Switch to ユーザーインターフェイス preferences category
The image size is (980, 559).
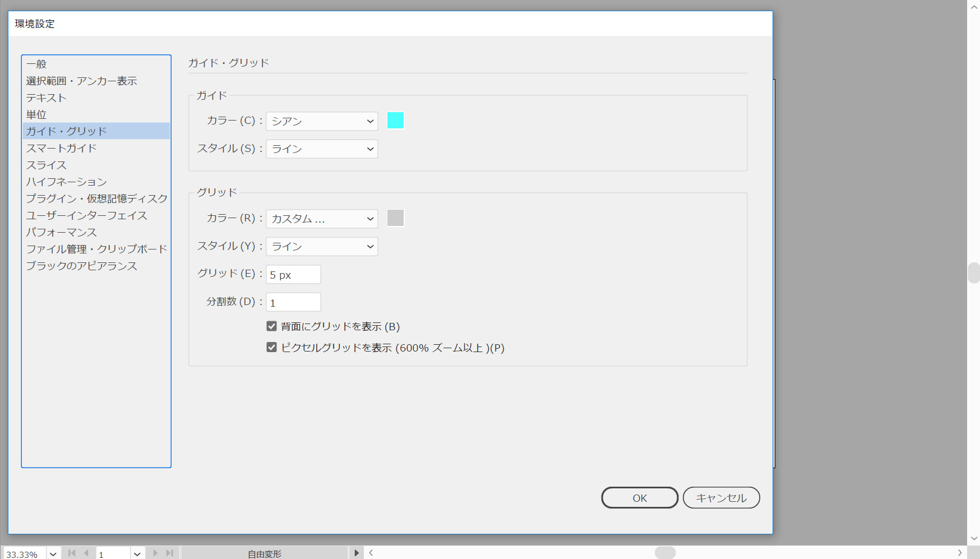pyautogui.click(x=87, y=215)
